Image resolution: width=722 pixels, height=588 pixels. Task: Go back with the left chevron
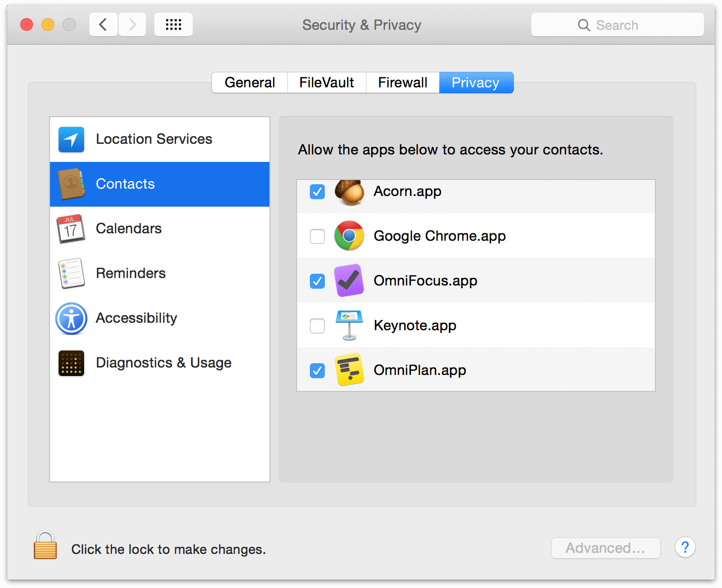[103, 24]
